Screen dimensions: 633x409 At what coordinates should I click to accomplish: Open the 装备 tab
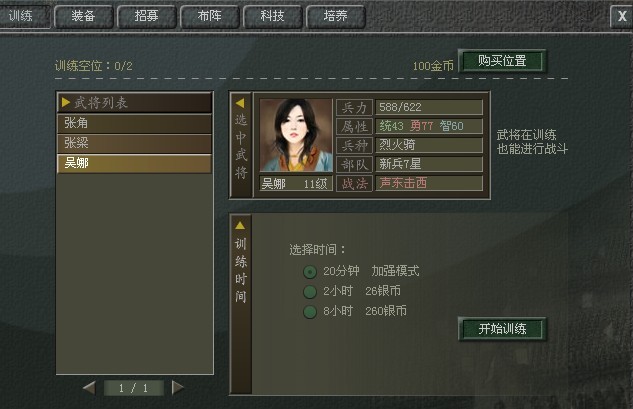click(83, 16)
